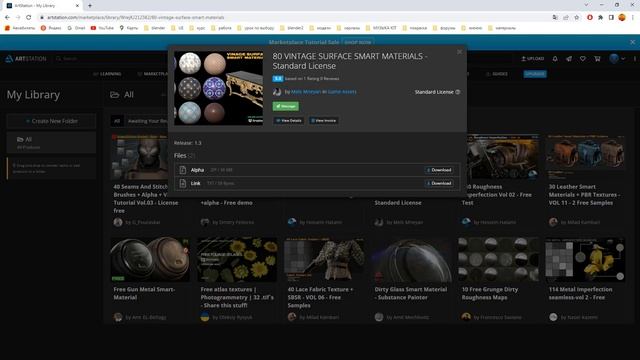
Task: Open the UE bookmark folder
Action: coord(177,28)
